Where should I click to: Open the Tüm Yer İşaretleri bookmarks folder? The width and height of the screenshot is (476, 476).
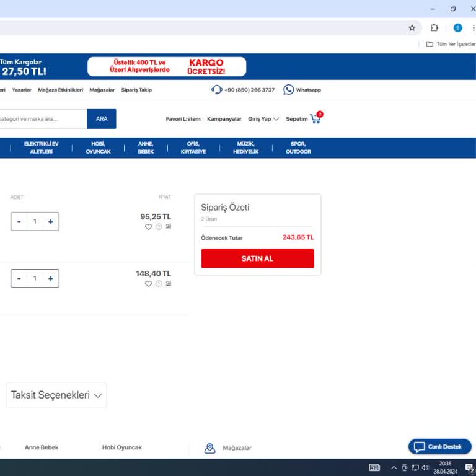click(451, 44)
